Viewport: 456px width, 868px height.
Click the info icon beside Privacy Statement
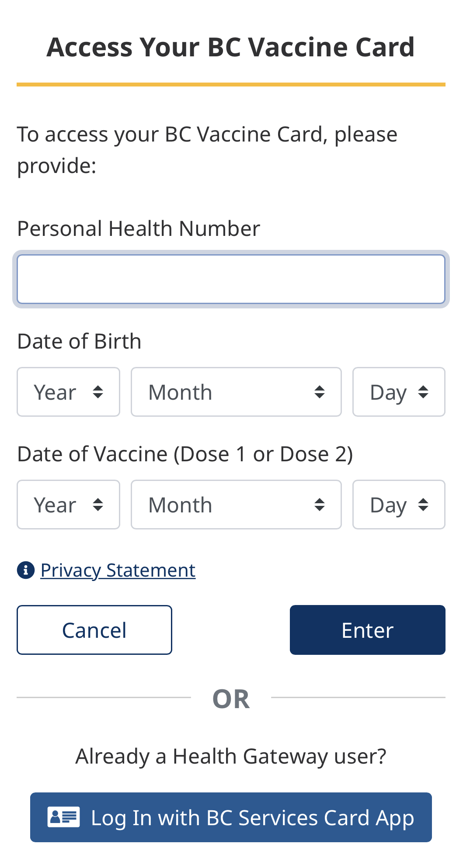(x=26, y=570)
